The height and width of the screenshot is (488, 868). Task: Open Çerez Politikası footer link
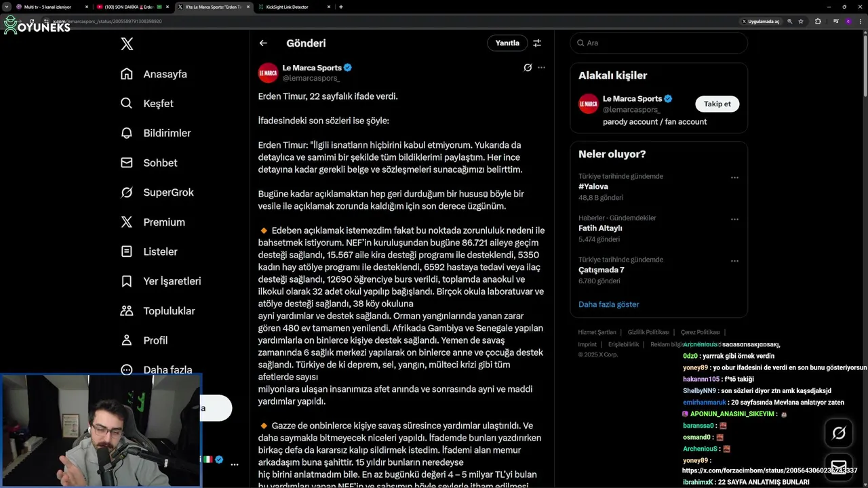click(701, 332)
